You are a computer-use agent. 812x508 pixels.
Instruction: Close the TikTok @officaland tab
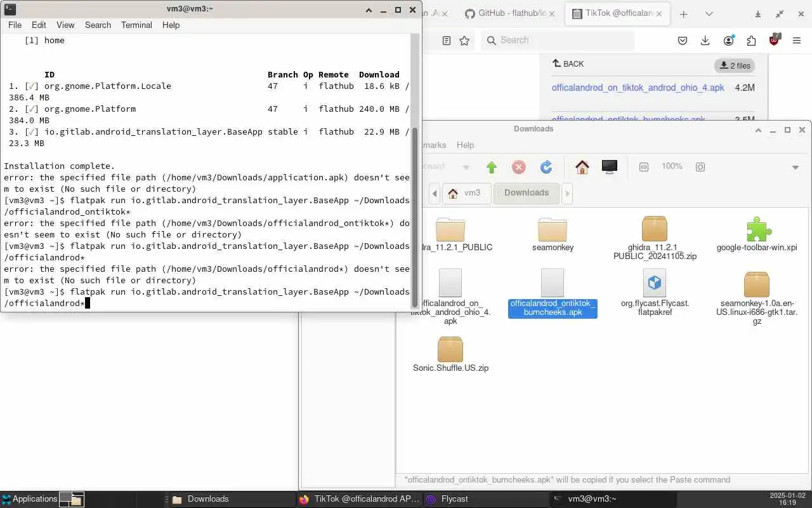coord(660,13)
